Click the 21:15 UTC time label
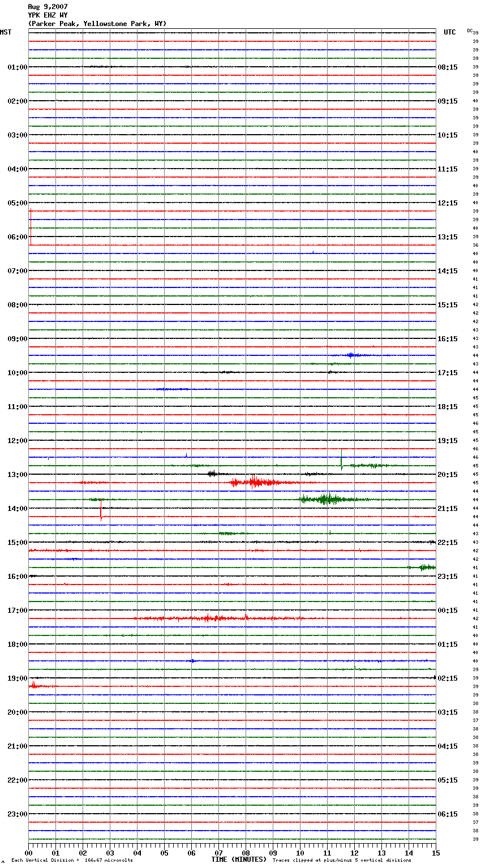 (x=448, y=509)
